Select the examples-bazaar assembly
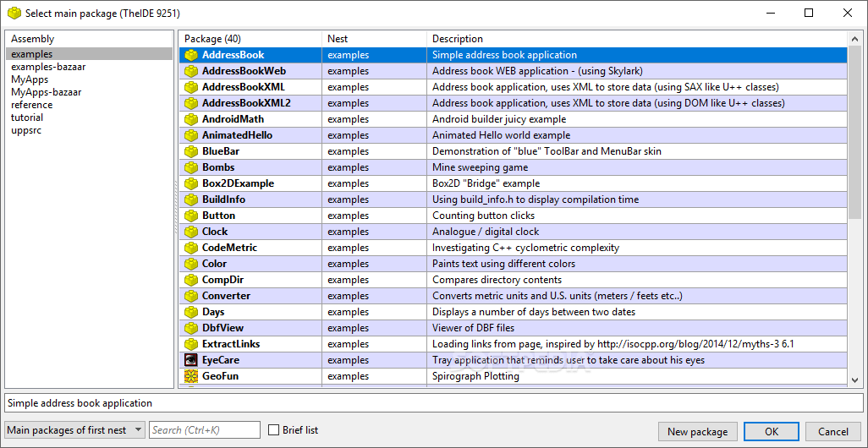The height and width of the screenshot is (448, 868). (x=89, y=67)
